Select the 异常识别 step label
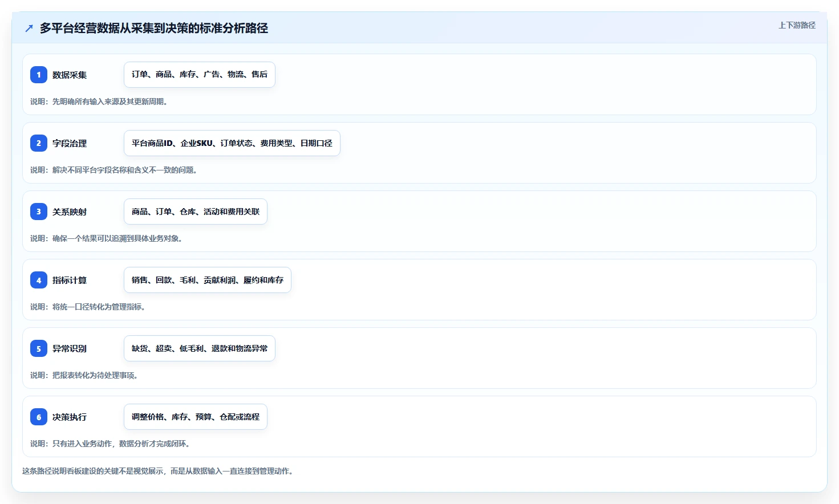 coord(70,348)
